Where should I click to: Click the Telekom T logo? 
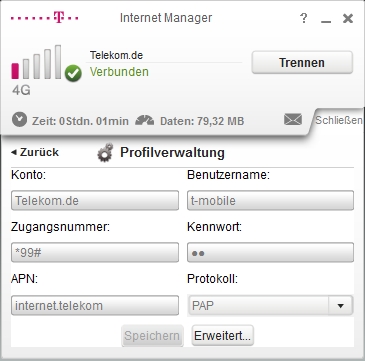(x=45, y=17)
